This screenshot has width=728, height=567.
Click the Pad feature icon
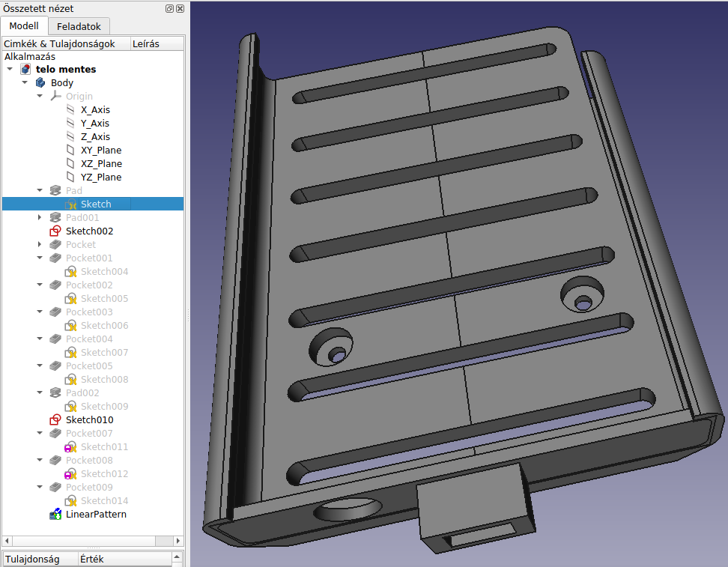55,190
